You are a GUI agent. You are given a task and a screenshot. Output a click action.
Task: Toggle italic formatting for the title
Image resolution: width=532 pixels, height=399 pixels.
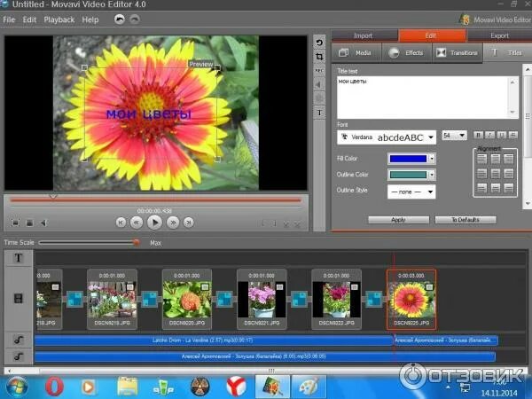tap(490, 135)
